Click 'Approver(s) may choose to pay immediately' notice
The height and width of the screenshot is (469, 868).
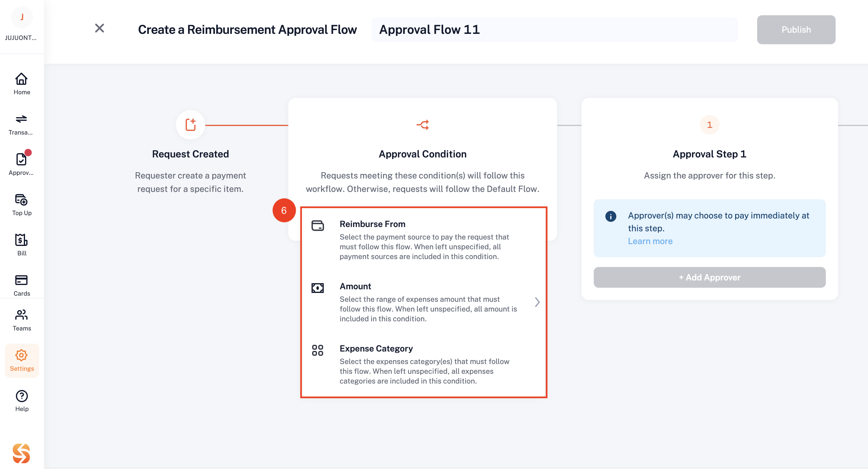pyautogui.click(x=718, y=222)
